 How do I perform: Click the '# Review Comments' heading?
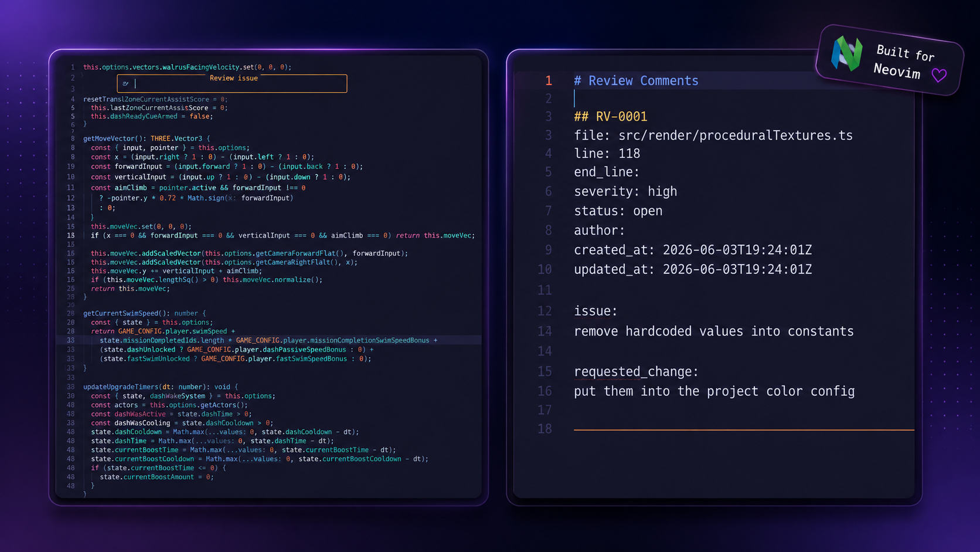pos(636,81)
